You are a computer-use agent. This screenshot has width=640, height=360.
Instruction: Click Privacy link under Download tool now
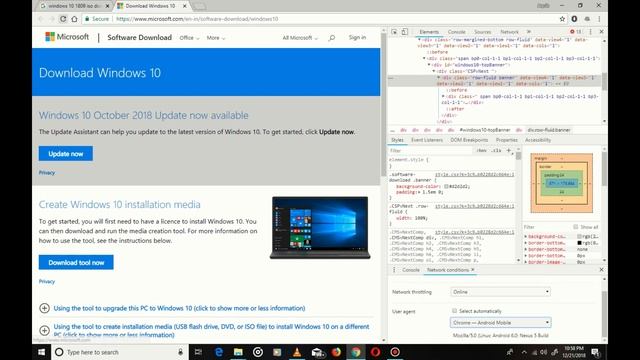(47, 281)
